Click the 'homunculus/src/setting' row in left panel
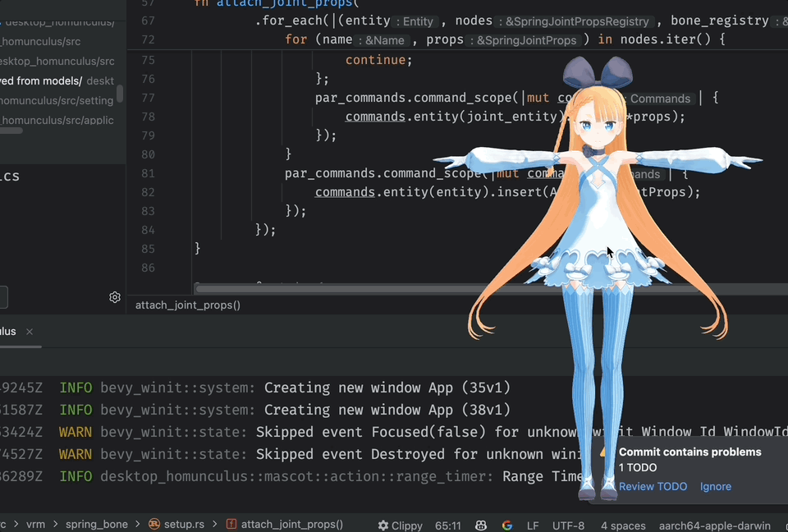This screenshot has height=532, width=788. tap(57, 100)
